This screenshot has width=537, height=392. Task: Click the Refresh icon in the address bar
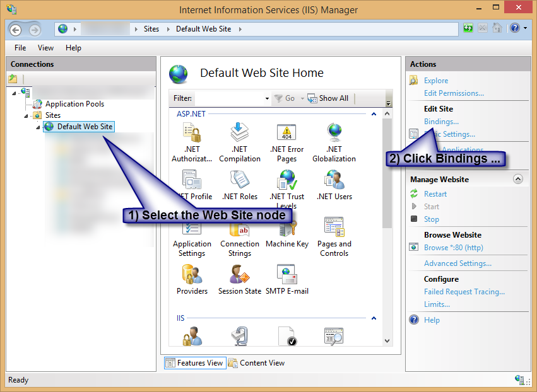pyautogui.click(x=468, y=28)
